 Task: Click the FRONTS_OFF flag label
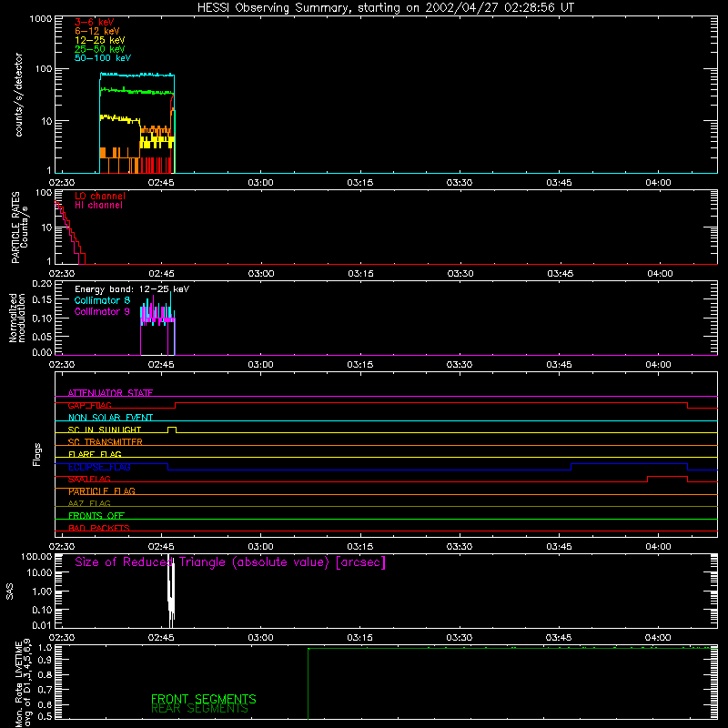96,515
